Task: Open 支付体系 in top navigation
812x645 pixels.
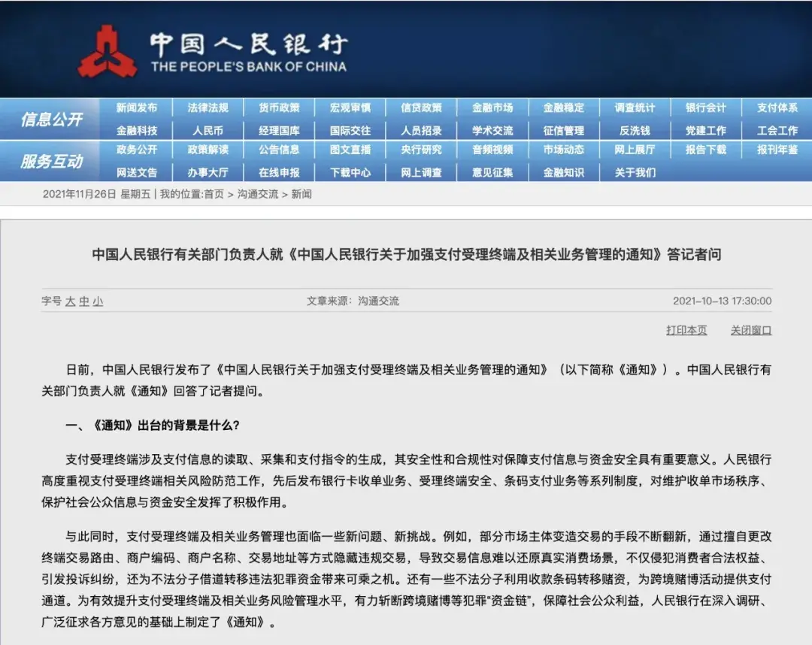Action: pyautogui.click(x=777, y=107)
